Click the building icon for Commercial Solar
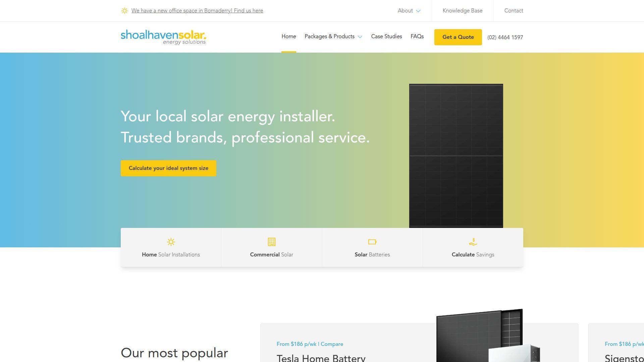 click(272, 242)
